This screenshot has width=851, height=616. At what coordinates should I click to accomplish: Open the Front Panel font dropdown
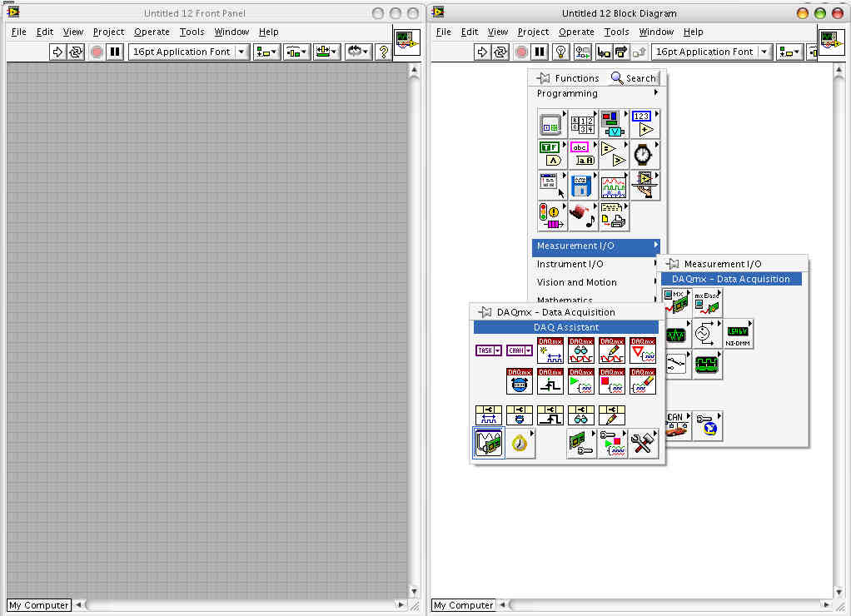coord(189,52)
